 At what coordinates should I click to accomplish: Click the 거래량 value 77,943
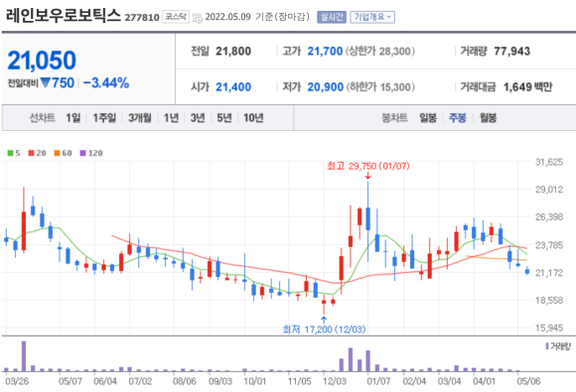[512, 51]
